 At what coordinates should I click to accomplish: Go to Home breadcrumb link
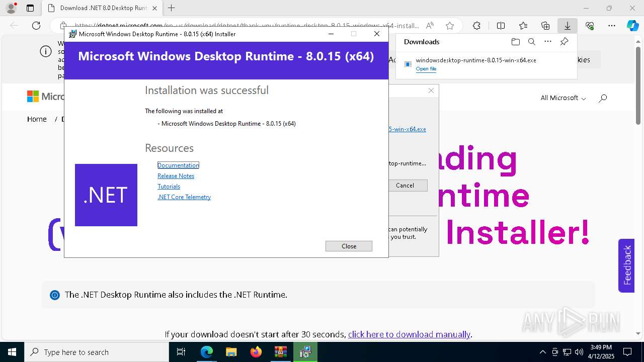click(37, 119)
